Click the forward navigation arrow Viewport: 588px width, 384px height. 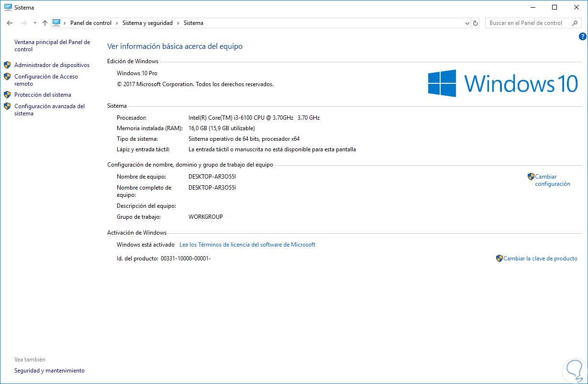pyautogui.click(x=23, y=23)
